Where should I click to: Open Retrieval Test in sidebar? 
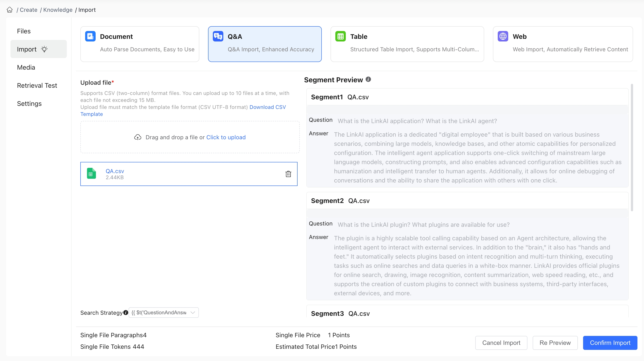click(37, 85)
